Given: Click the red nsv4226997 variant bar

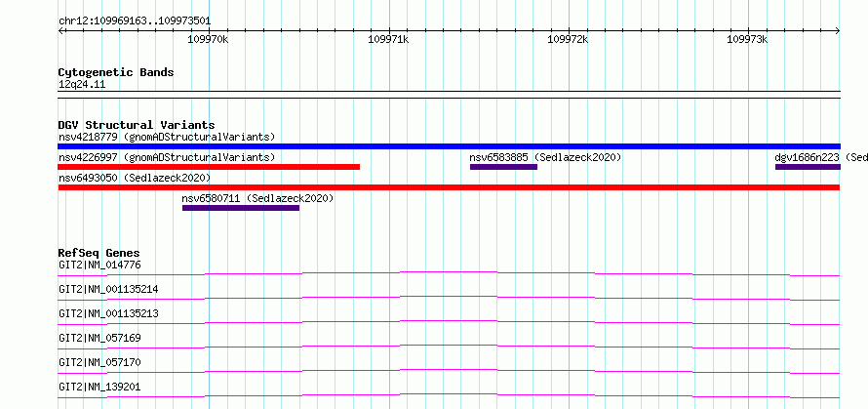Looking at the screenshot, I should [209, 167].
